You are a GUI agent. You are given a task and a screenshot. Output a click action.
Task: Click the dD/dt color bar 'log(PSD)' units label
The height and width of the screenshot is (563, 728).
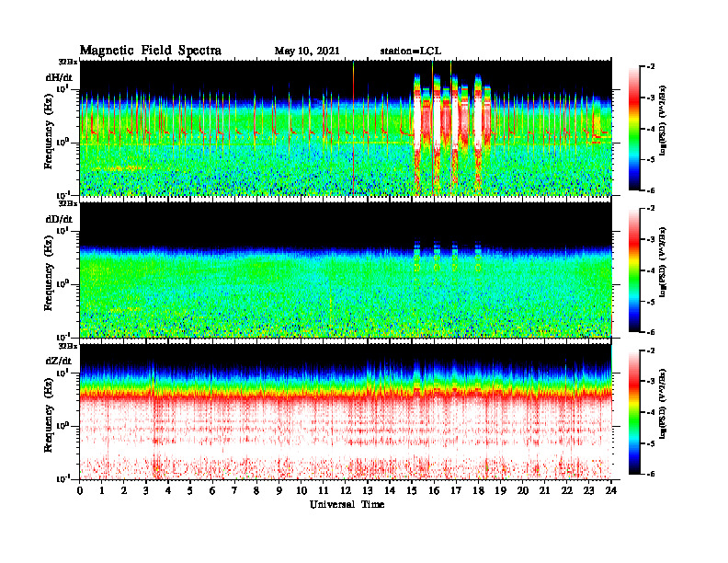(x=663, y=262)
